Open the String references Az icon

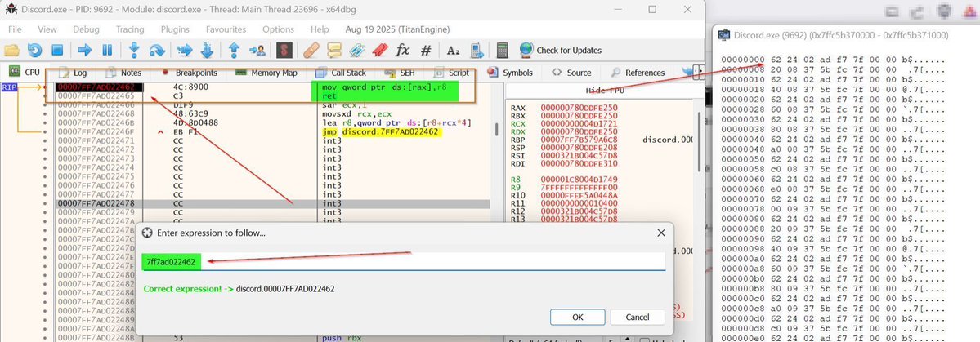pos(453,50)
